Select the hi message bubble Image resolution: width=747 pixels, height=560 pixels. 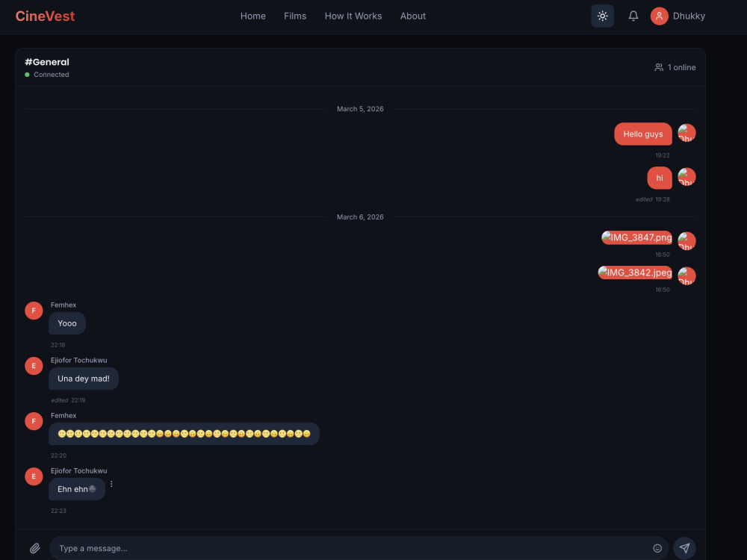tap(660, 178)
